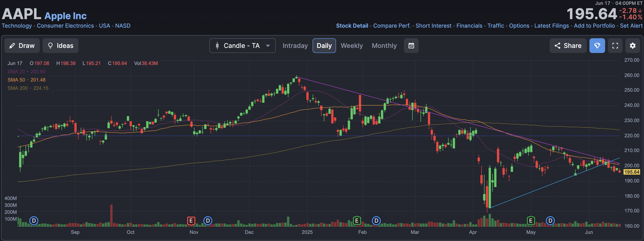Open the Traffic link
Screen dimensions: 644x241
coord(496,26)
